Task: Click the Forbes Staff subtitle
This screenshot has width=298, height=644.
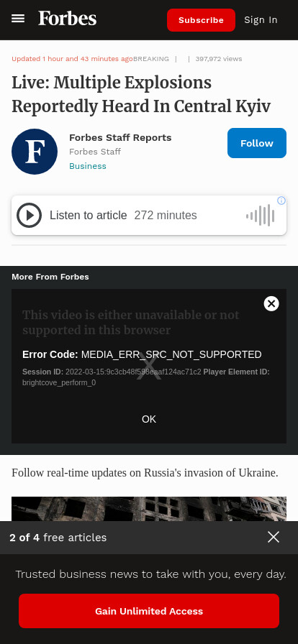Action: click(95, 152)
